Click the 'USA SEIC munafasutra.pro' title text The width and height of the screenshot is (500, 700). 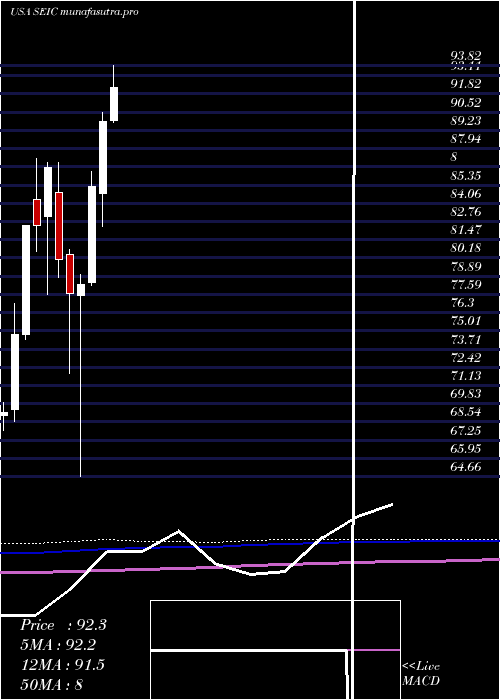point(74,12)
